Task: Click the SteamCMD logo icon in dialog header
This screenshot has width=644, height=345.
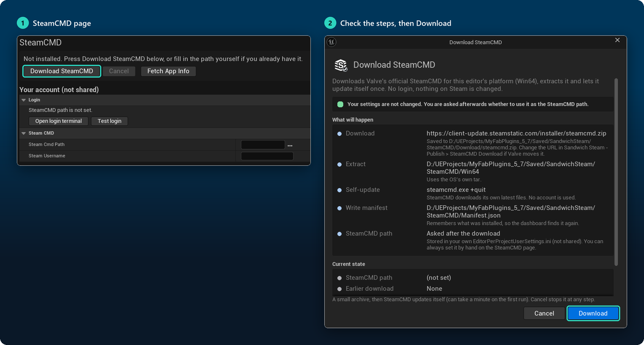Action: click(x=341, y=65)
